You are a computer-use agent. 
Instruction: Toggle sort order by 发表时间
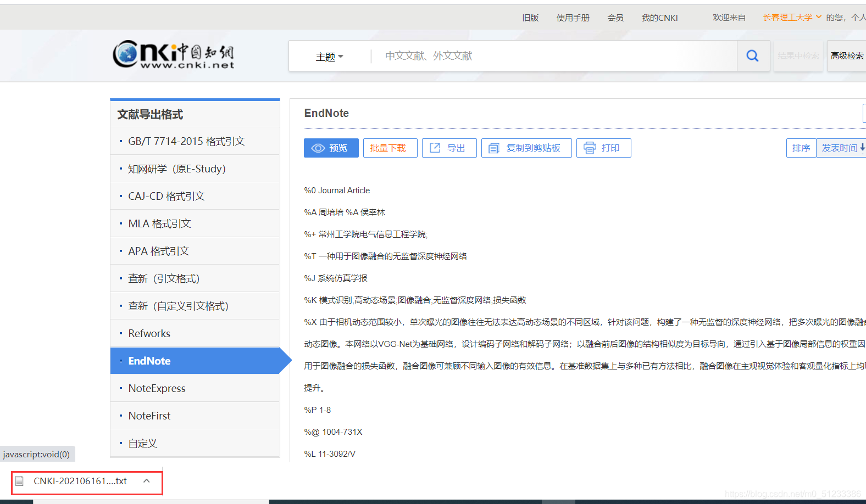point(842,148)
